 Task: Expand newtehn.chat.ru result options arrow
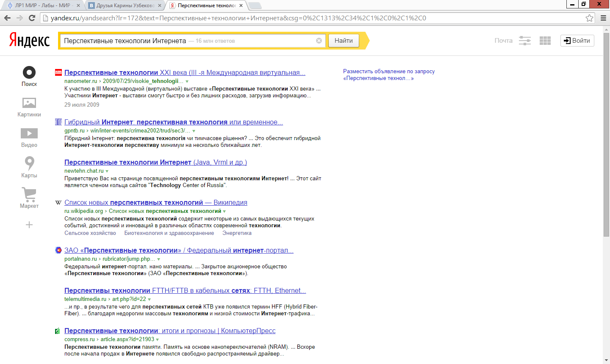coord(107,171)
